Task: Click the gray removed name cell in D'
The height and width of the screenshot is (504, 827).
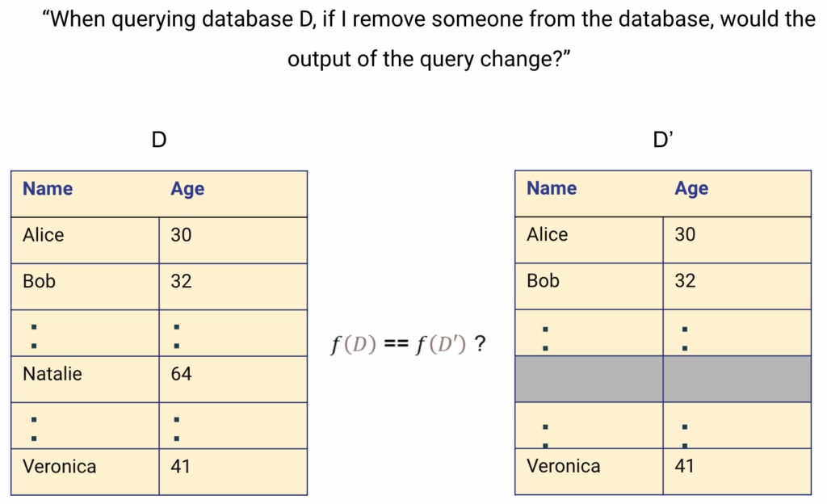Action: [589, 379]
